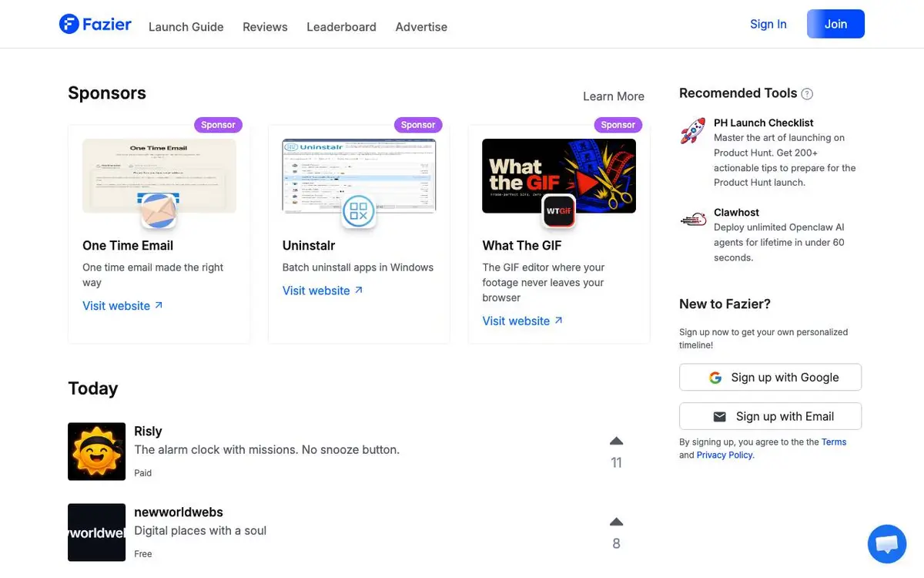Open the Privacy Policy link

point(725,455)
